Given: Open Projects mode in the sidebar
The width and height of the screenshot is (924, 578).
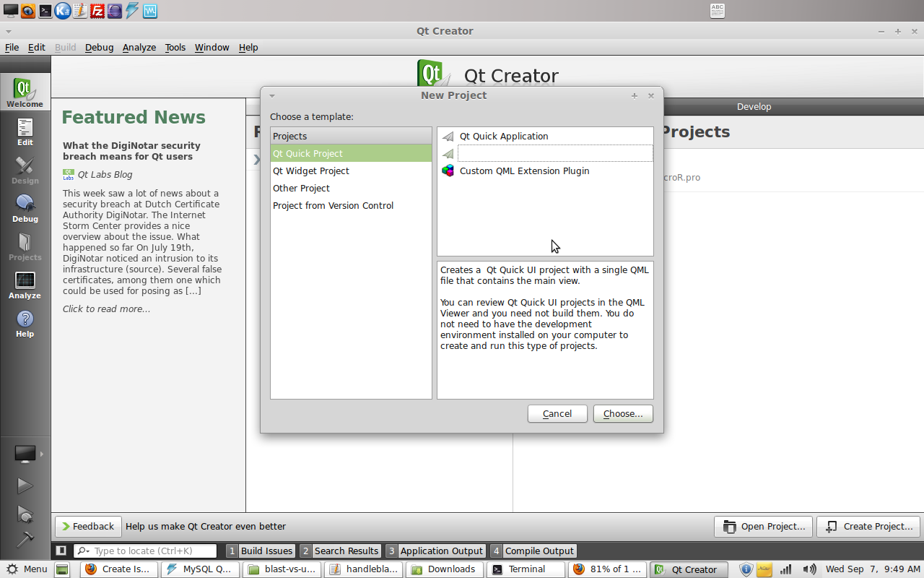Looking at the screenshot, I should (25, 246).
